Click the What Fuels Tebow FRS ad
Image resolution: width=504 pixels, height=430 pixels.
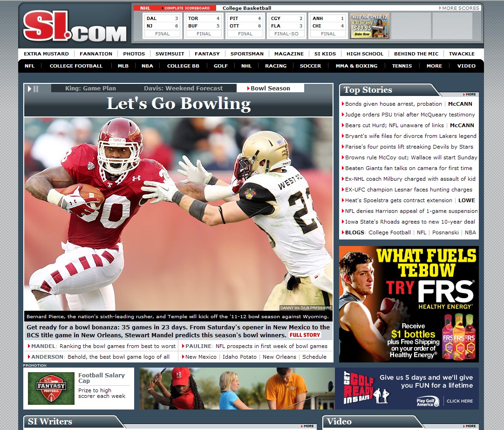(x=409, y=304)
